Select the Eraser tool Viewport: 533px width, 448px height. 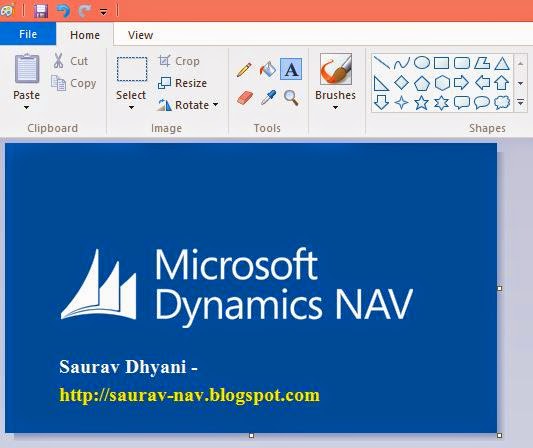tap(245, 98)
